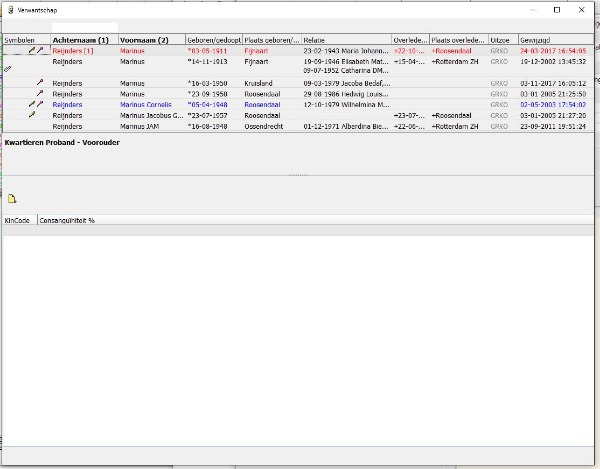The height and width of the screenshot is (469, 600).
Task: Click the horizontal splitter grip below Kwartieren Proband
Action: (x=300, y=175)
